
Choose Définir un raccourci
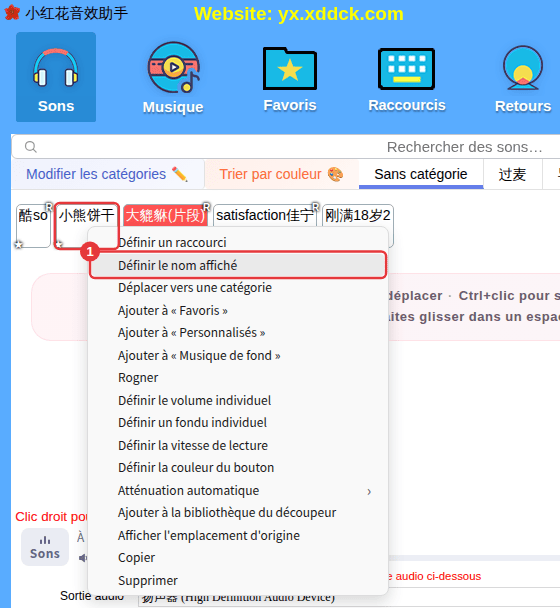tap(238, 242)
